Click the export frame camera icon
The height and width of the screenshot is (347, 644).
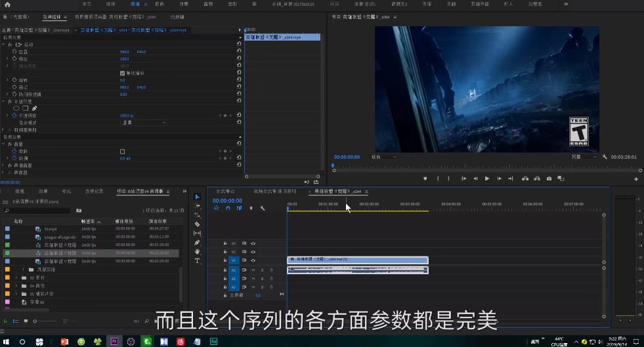pyautogui.click(x=549, y=178)
